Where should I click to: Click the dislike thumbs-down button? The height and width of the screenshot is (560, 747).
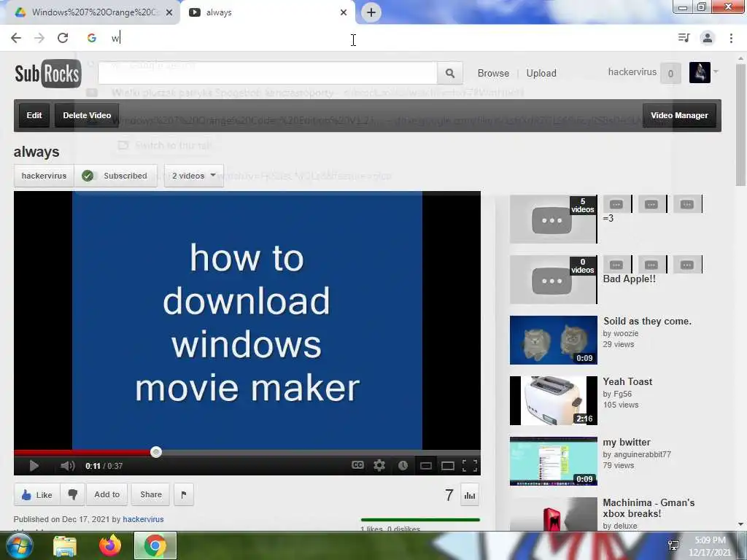(x=73, y=495)
